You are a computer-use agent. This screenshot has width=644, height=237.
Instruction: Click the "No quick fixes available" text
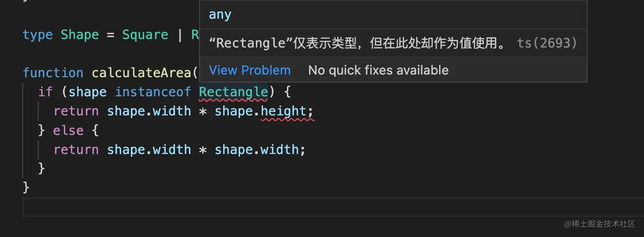click(378, 70)
